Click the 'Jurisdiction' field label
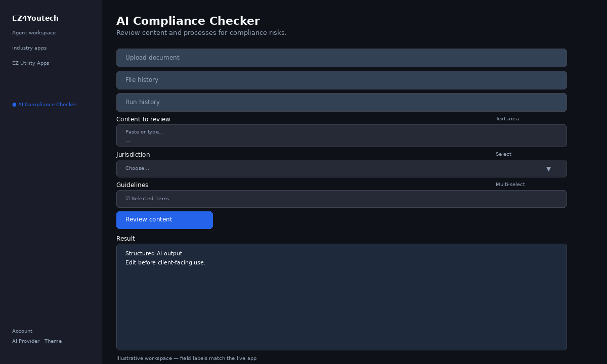The width and height of the screenshot is (607, 364). [x=133, y=155]
